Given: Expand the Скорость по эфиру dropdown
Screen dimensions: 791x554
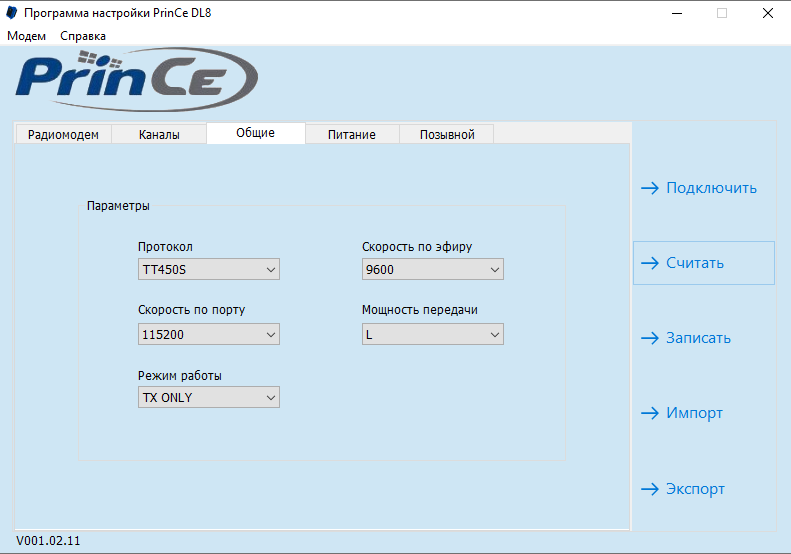Looking at the screenshot, I should pos(433,269).
